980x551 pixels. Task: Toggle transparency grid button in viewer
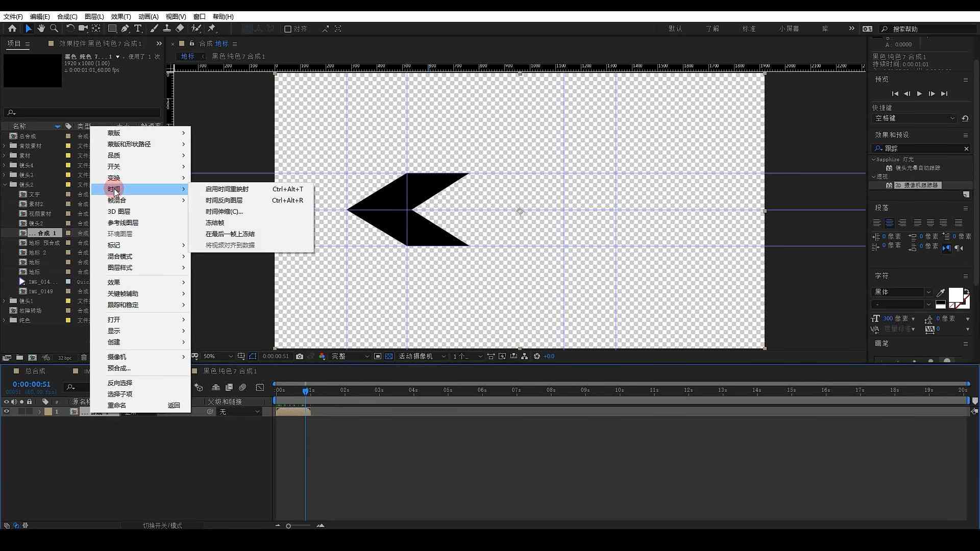389,356
